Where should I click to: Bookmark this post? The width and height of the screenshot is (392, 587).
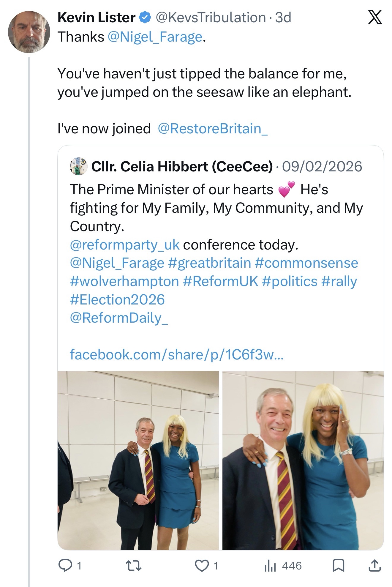338,566
